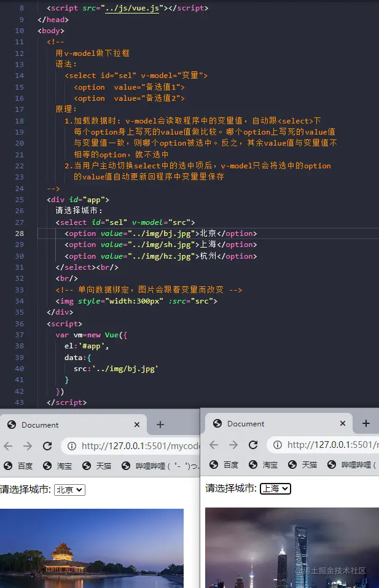Open new tab in right browser
Viewport: 379px width, 588px height.
[366, 423]
